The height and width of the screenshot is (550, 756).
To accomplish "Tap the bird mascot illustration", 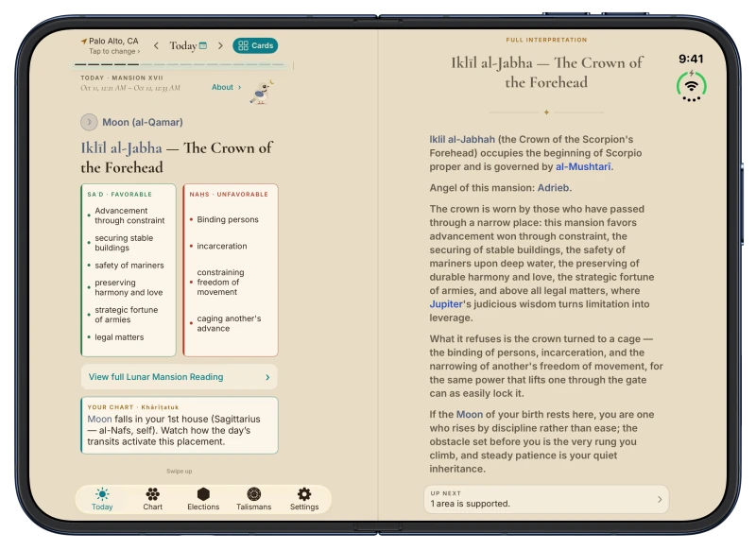I will 262,92.
